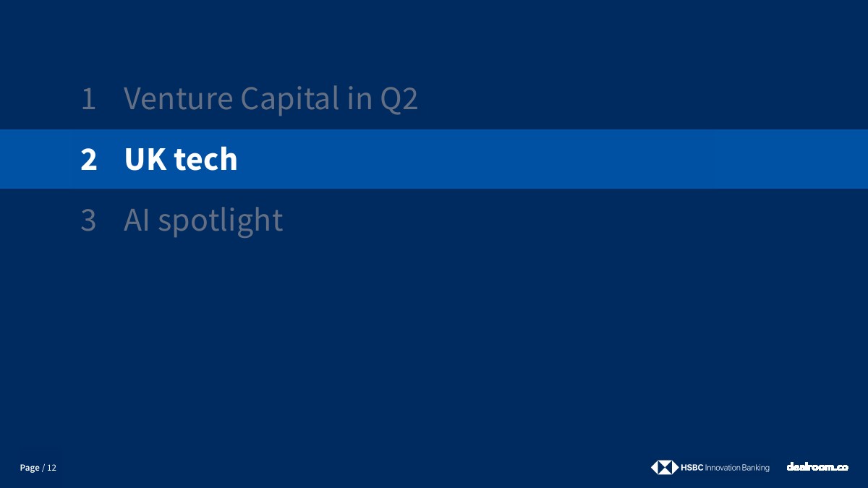Click the HSBC hexagon logo icon

pyautogui.click(x=665, y=468)
